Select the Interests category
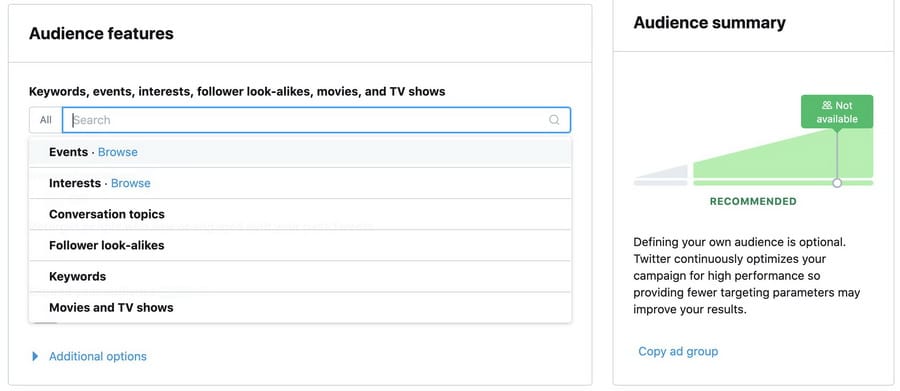This screenshot has width=900, height=391. pos(75,183)
